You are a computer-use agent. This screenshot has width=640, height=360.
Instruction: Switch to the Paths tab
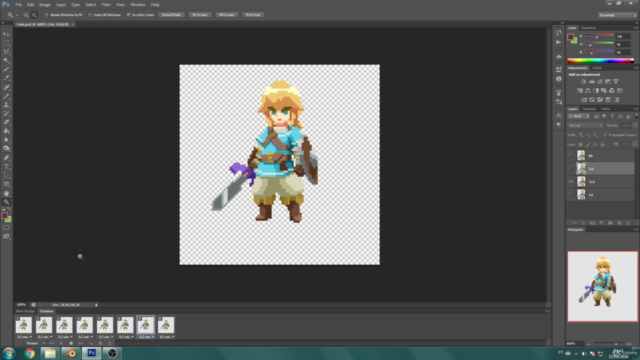(605, 109)
